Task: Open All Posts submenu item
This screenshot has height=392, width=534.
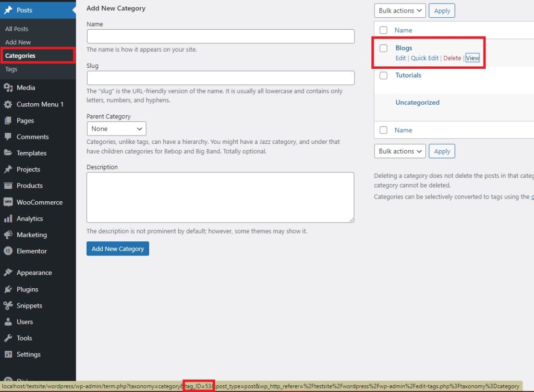Action: 17,29
